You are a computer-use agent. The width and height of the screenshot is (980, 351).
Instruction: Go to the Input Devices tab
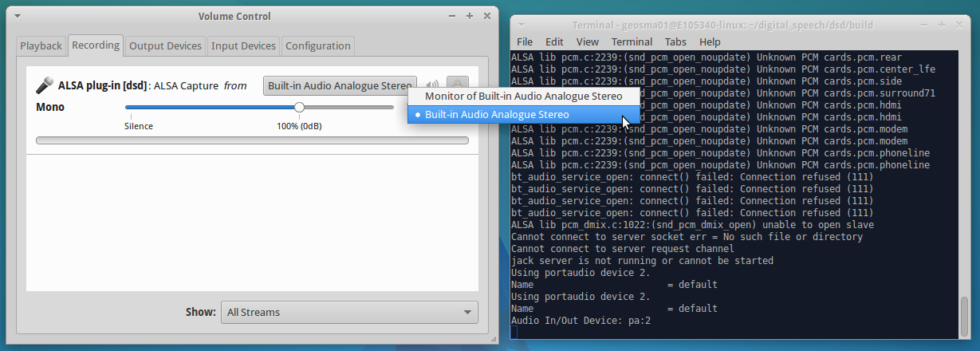coord(243,45)
